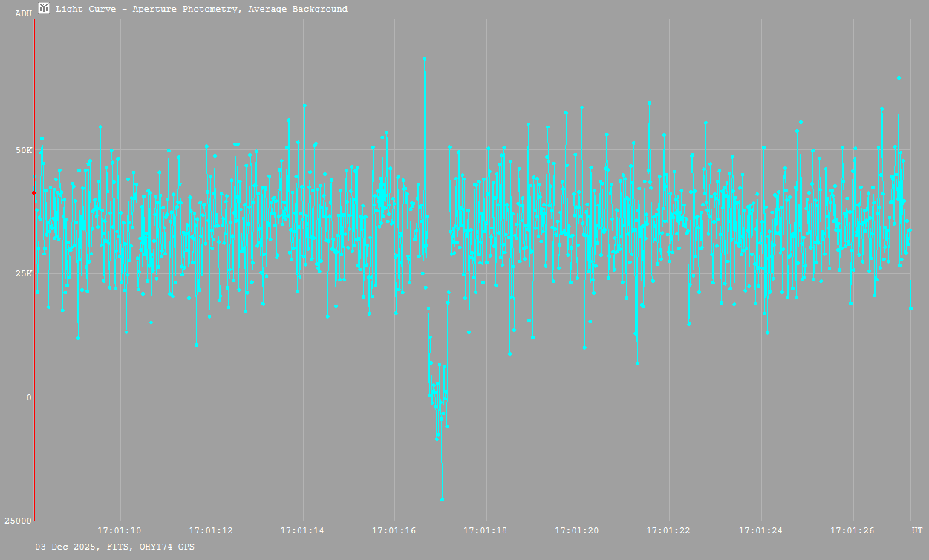Select the red vertical frame marker line
The height and width of the screenshot is (560, 929).
34,297
